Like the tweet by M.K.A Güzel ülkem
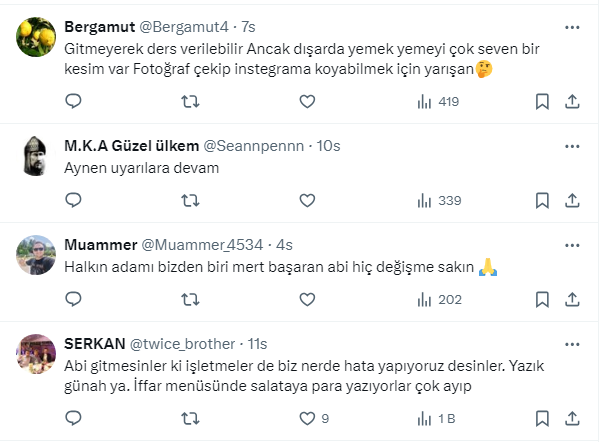Image resolution: width=606 pixels, height=442 pixels. [307, 200]
